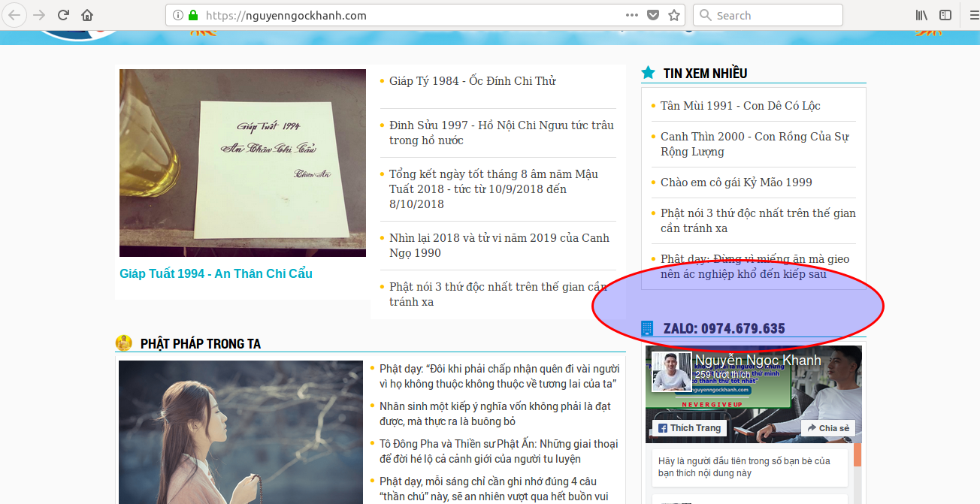This screenshot has height=504, width=980.
Task: Open Tân Mùi 1991 - Con Dê Có Lộc
Action: click(x=740, y=106)
